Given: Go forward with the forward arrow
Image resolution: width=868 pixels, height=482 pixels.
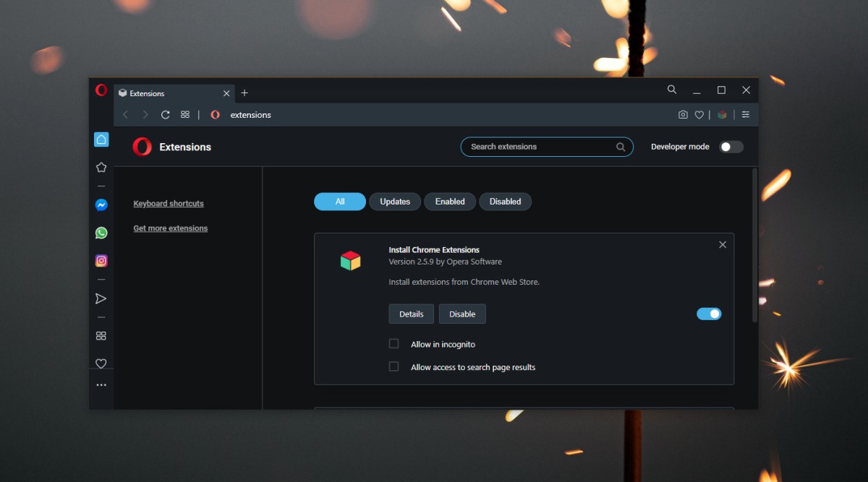Looking at the screenshot, I should tap(145, 114).
